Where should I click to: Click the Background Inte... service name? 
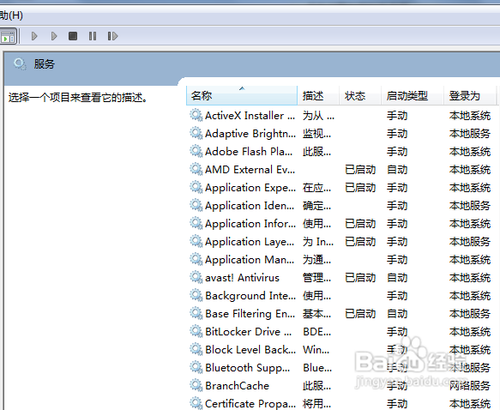[x=250, y=296]
